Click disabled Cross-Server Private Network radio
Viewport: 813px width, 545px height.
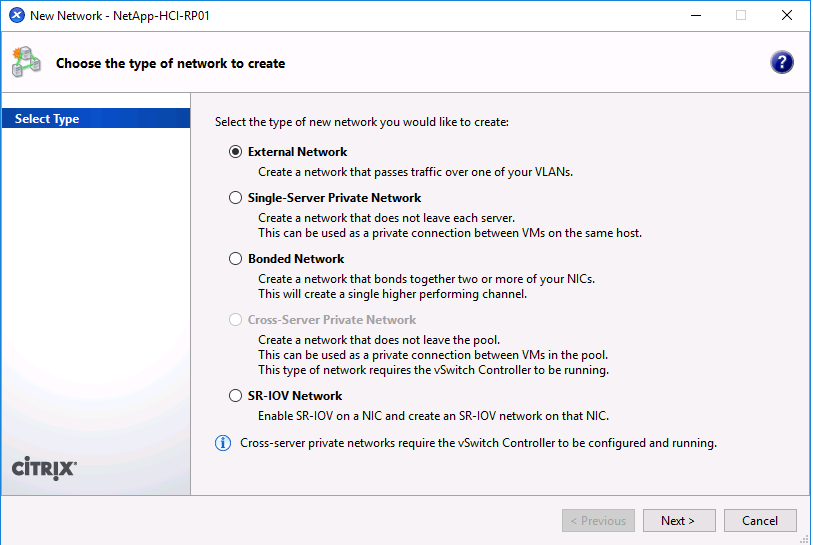click(236, 320)
